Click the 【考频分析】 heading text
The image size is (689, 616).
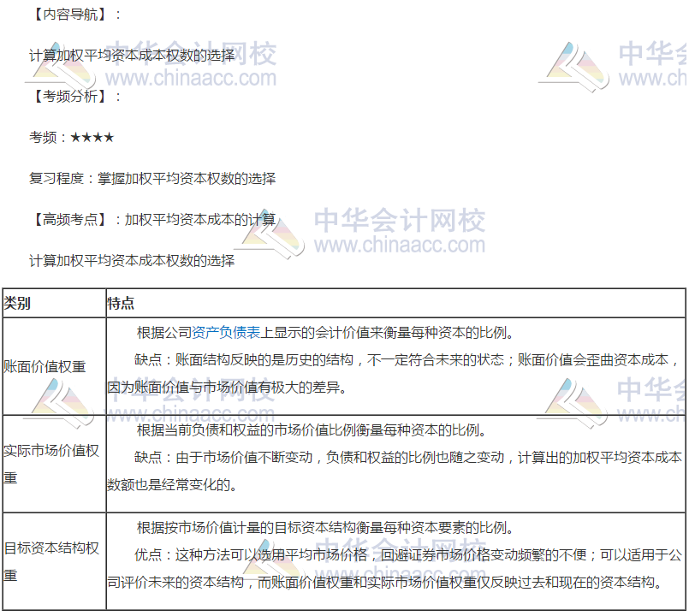pos(68,96)
